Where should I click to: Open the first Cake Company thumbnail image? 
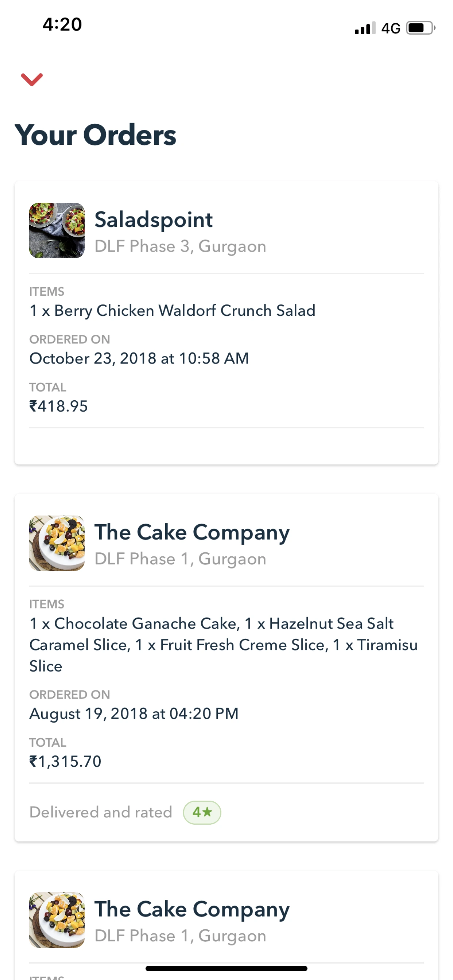[x=57, y=543]
